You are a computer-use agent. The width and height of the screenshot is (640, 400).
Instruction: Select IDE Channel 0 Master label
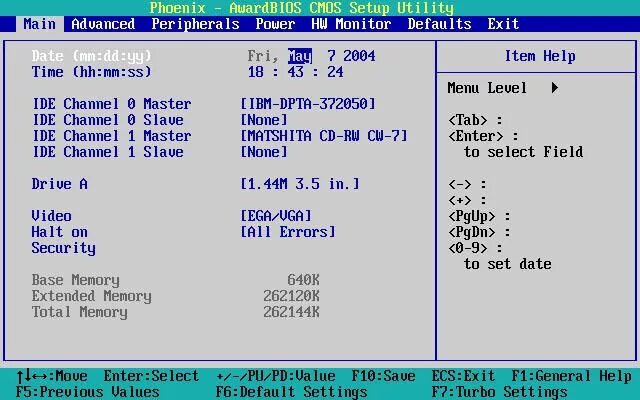tap(112, 104)
